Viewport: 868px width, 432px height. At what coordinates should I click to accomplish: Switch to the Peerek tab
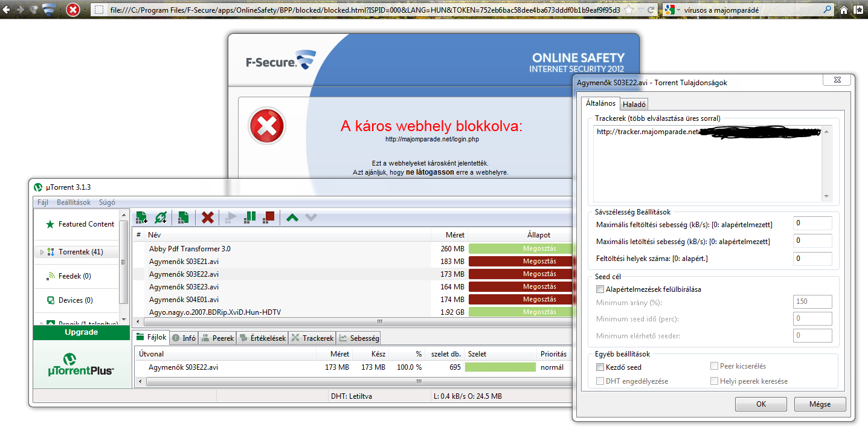point(217,338)
